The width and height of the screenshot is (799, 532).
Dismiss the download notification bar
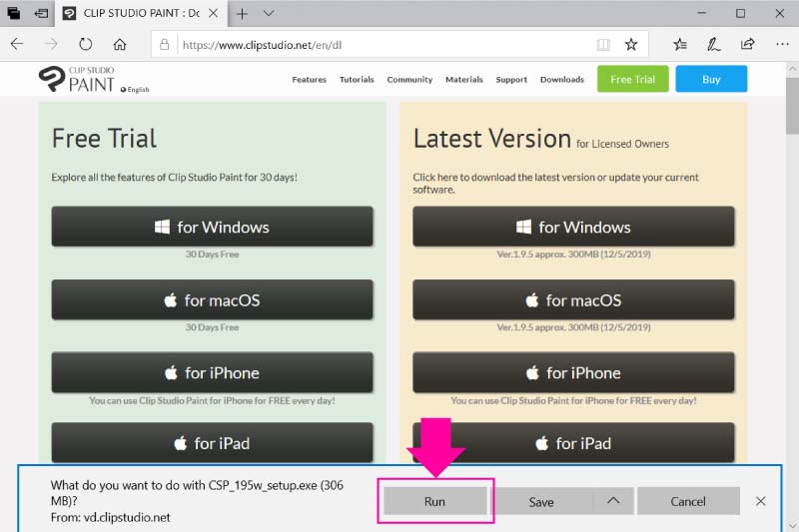(761, 501)
